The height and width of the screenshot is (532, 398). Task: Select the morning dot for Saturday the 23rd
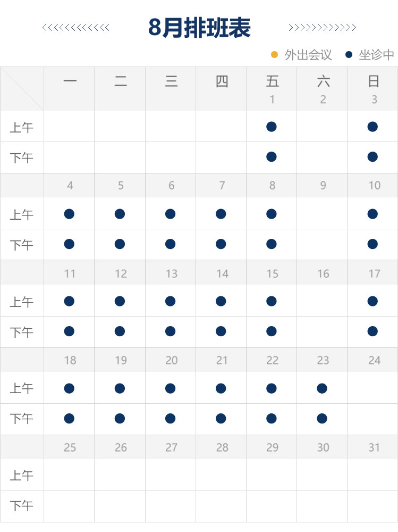322,388
